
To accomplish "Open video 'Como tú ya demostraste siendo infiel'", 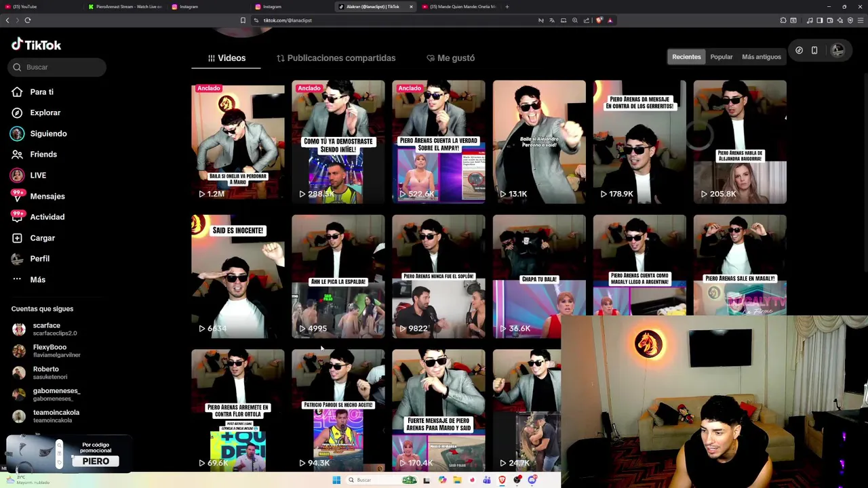I will coord(338,142).
